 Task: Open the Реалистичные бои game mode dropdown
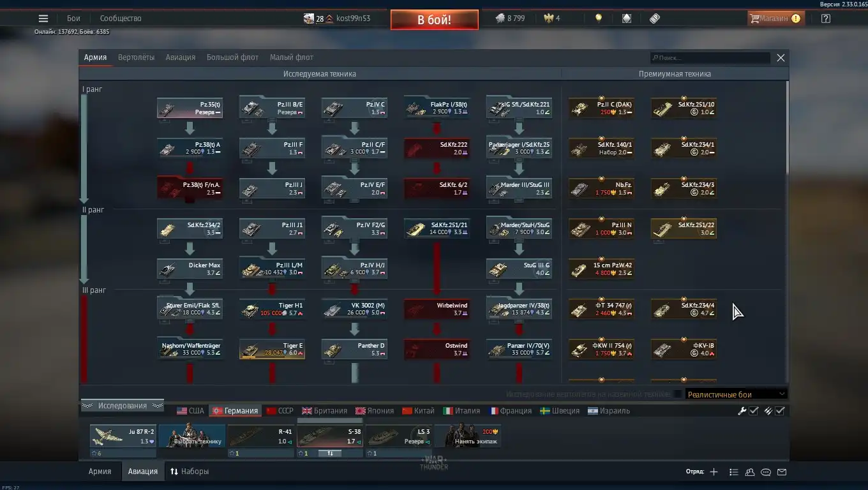click(736, 394)
